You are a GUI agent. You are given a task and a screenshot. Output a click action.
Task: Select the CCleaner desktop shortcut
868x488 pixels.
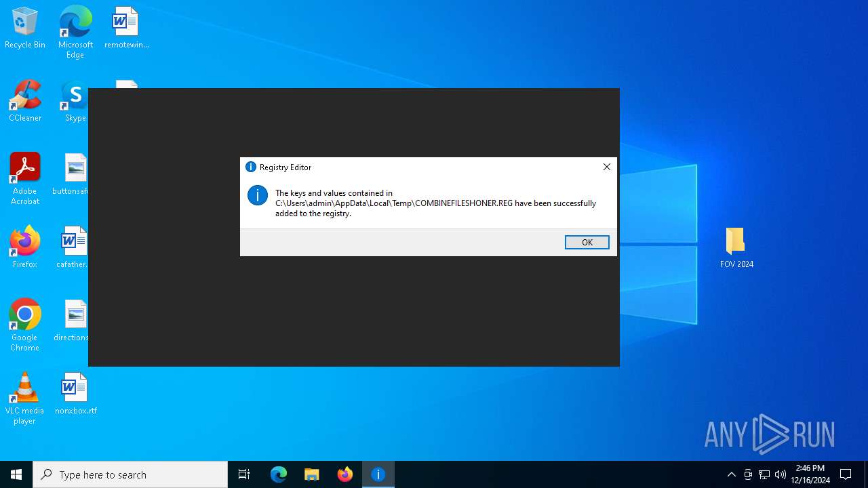pos(25,101)
